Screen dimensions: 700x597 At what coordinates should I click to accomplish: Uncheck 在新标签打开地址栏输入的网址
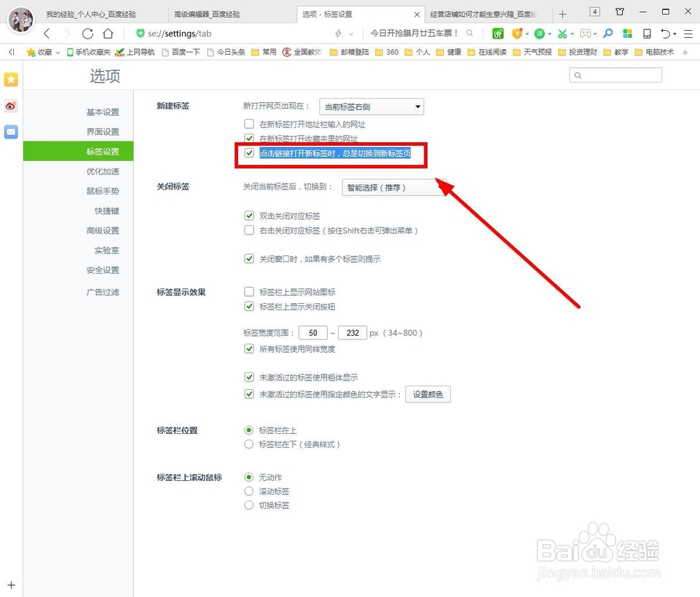click(249, 123)
